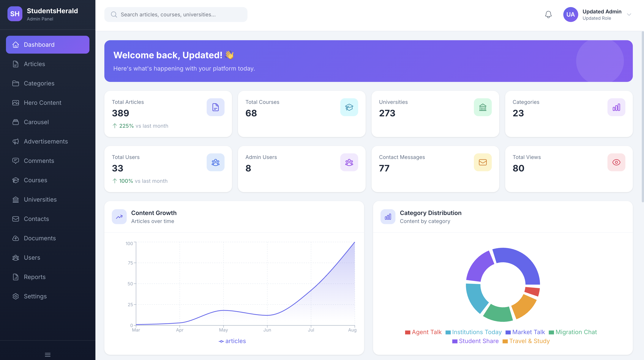Toggle Travel & Study legend entry

pyautogui.click(x=526, y=341)
